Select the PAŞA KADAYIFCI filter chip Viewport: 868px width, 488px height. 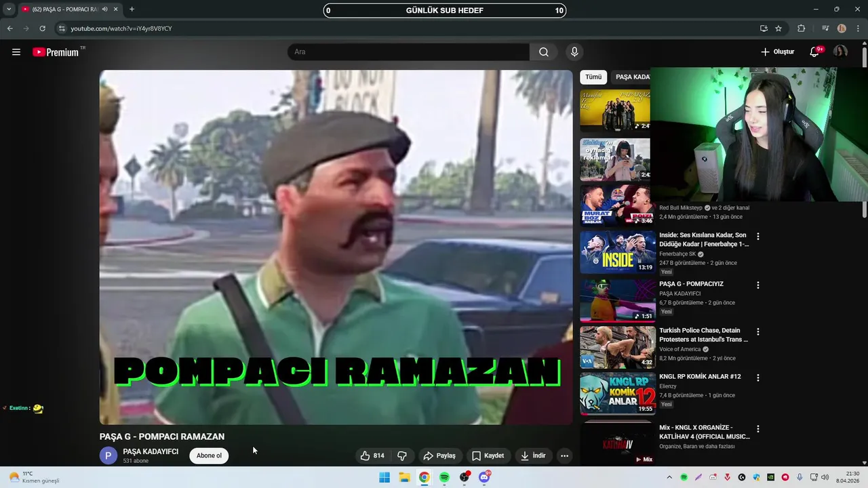point(632,77)
